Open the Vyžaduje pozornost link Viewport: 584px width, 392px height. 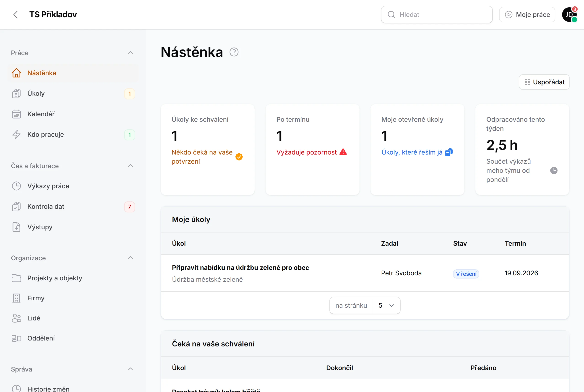(307, 152)
